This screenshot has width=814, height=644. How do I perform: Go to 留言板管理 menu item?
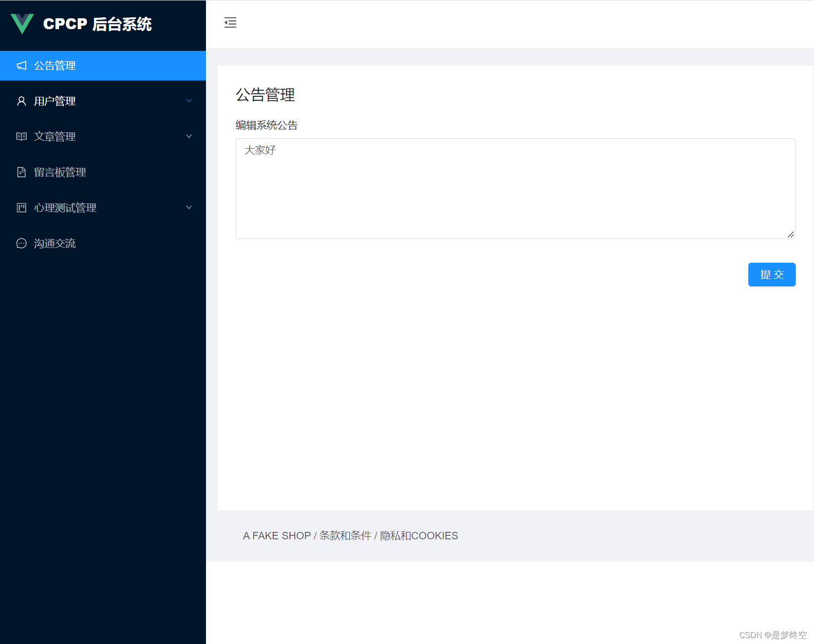[103, 172]
